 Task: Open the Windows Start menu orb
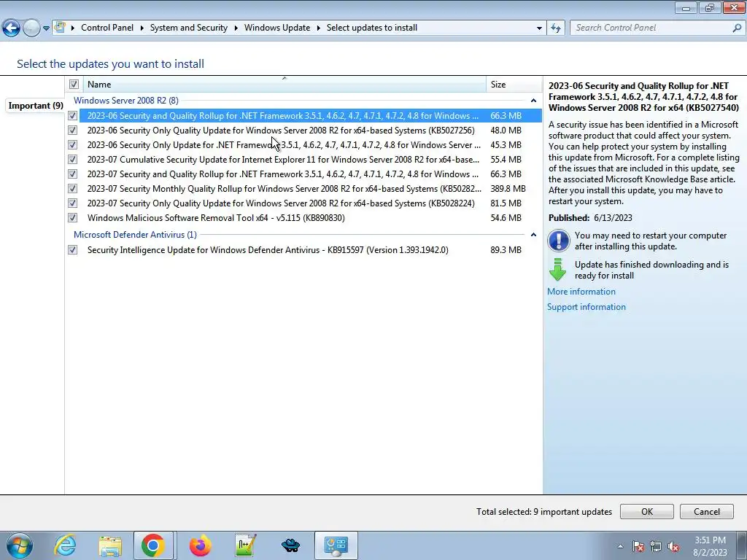coord(20,545)
